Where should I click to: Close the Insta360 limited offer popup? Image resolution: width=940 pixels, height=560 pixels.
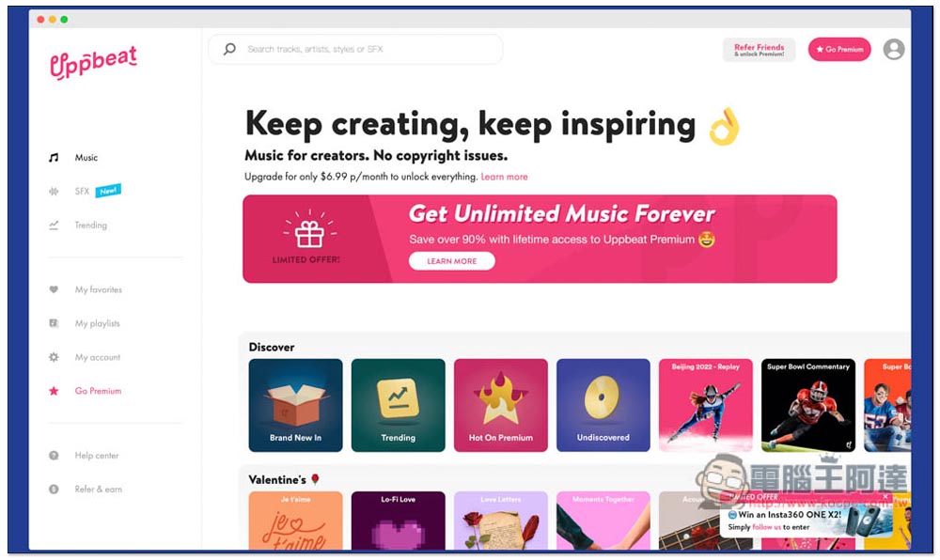tap(885, 496)
